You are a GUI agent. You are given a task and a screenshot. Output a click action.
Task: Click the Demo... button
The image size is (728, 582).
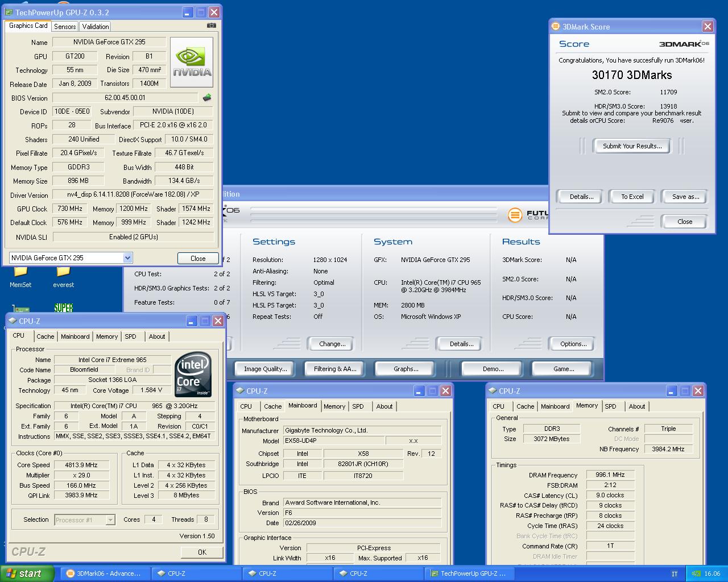pyautogui.click(x=493, y=369)
